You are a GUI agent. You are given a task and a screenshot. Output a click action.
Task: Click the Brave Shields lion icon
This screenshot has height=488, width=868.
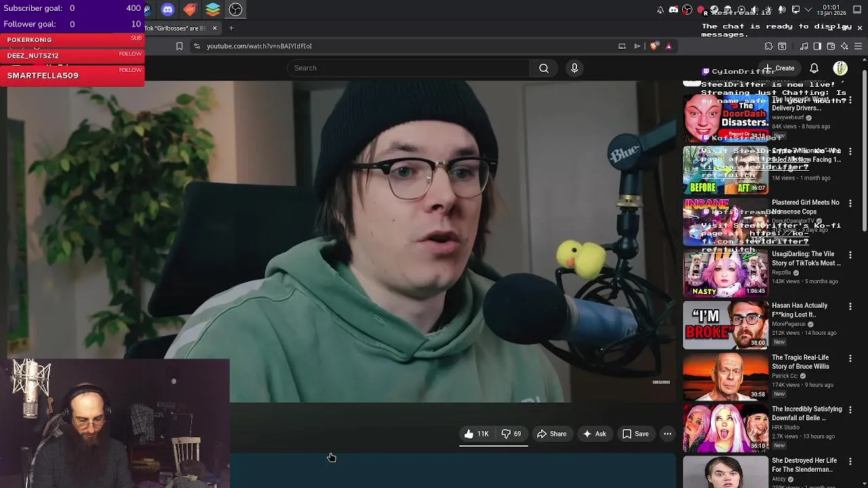click(x=654, y=46)
